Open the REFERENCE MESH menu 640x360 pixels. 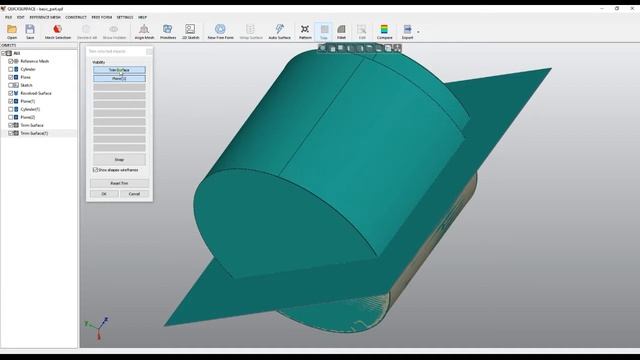[x=45, y=17]
